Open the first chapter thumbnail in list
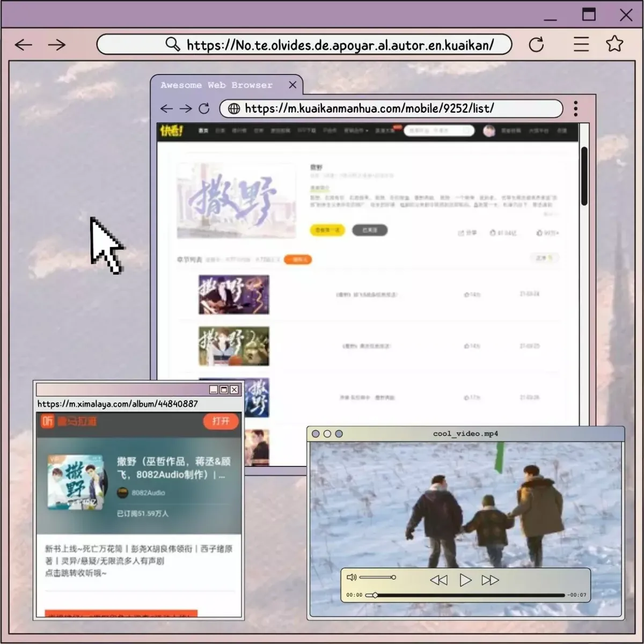This screenshot has height=644, width=644. [x=234, y=295]
